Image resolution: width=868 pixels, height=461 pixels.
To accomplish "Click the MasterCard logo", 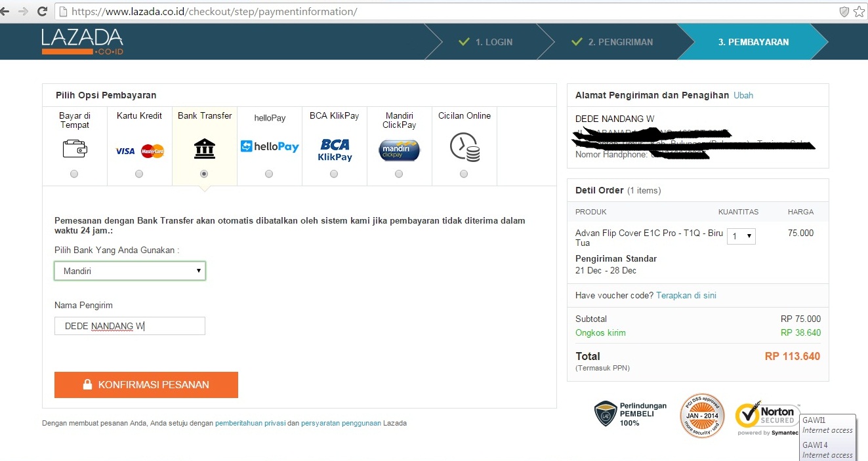I will 152,151.
